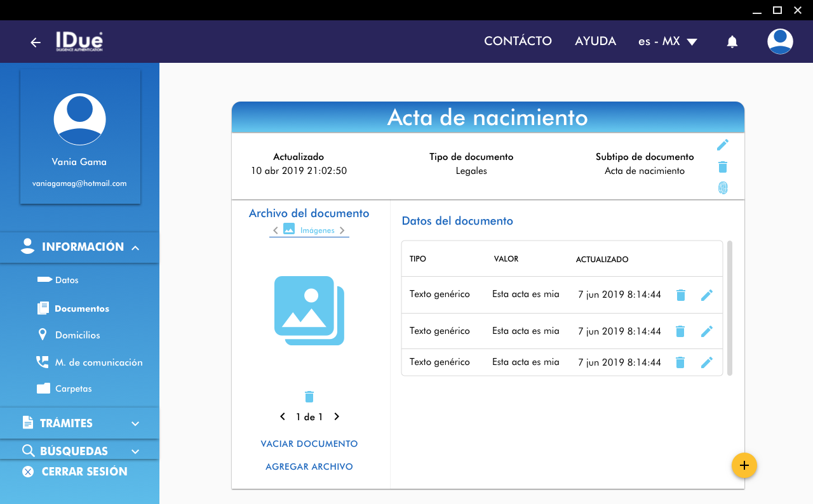Viewport: 813px width, 504px height.
Task: Click AGREGAR ARCHIVO link
Action: pyautogui.click(x=309, y=467)
